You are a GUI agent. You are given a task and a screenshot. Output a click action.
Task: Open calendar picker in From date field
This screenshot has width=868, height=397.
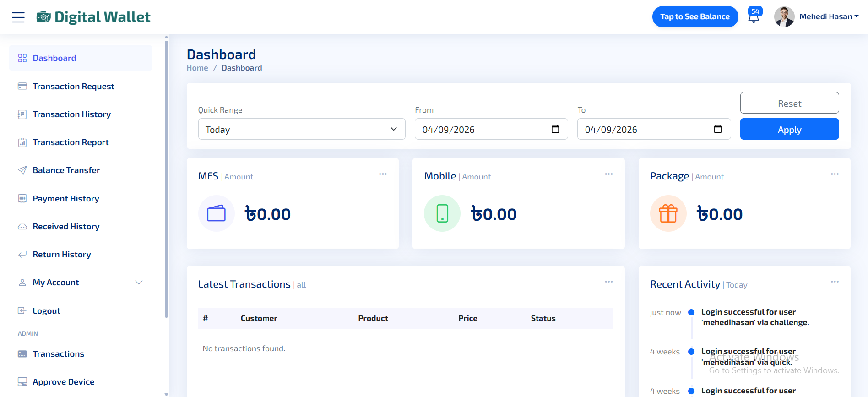coord(555,129)
